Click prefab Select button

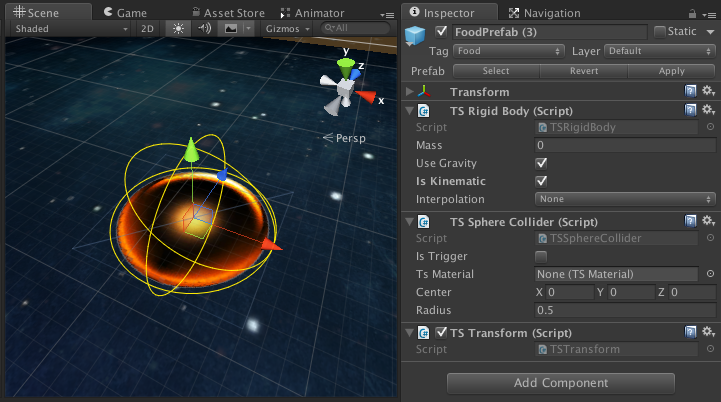point(496,71)
